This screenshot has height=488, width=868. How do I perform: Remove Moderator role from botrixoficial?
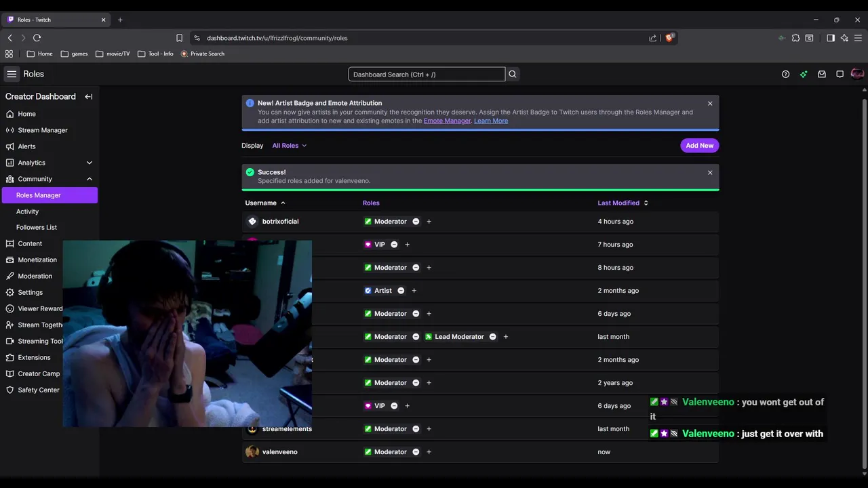[416, 222]
